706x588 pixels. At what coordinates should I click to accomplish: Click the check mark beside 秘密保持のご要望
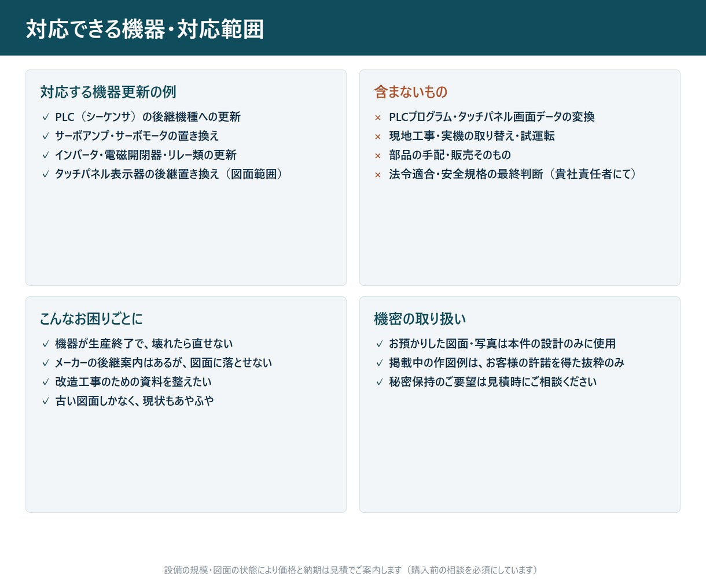click(380, 382)
